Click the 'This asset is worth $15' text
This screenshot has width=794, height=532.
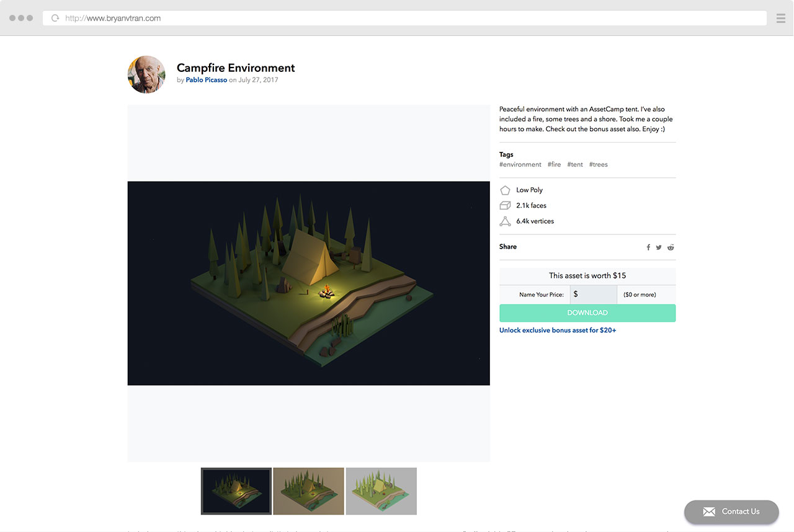pyautogui.click(x=587, y=276)
